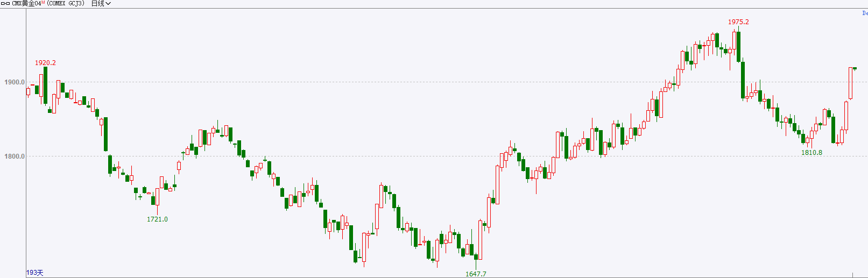Viewport: 868px width, 278px height.
Task: Click the 193天 day count label
Action: [35, 273]
